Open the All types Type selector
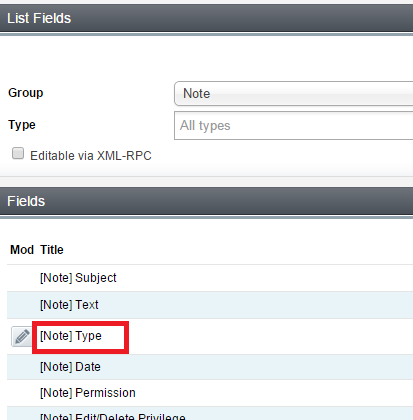The image size is (413, 420). [x=293, y=126]
